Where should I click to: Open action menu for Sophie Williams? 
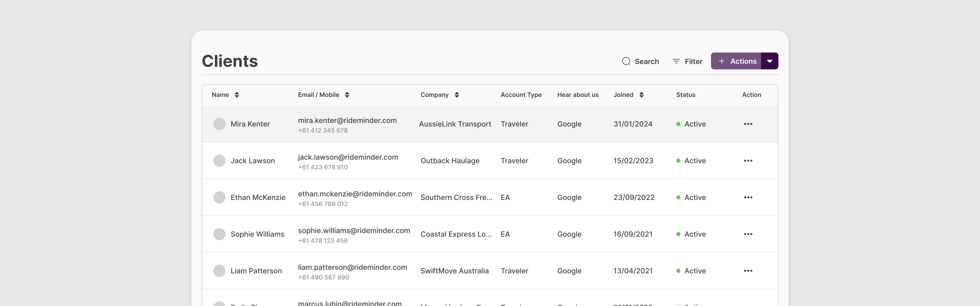coord(748,234)
